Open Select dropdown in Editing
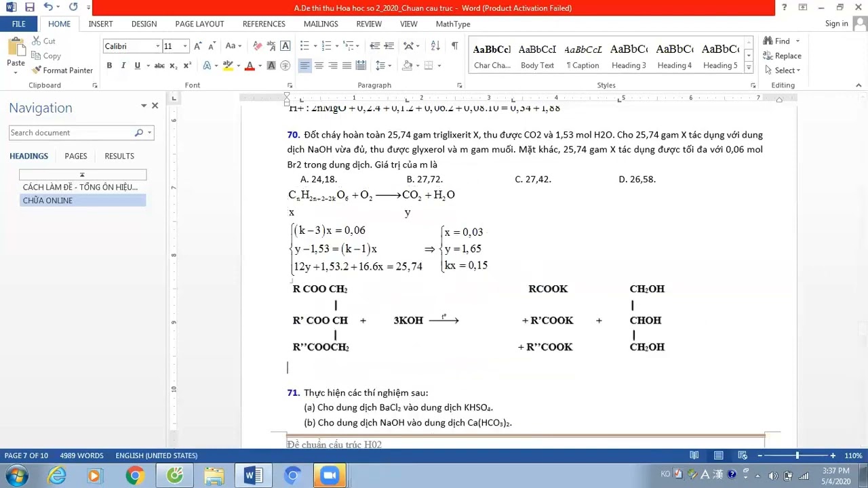The image size is (868, 488). click(x=782, y=70)
